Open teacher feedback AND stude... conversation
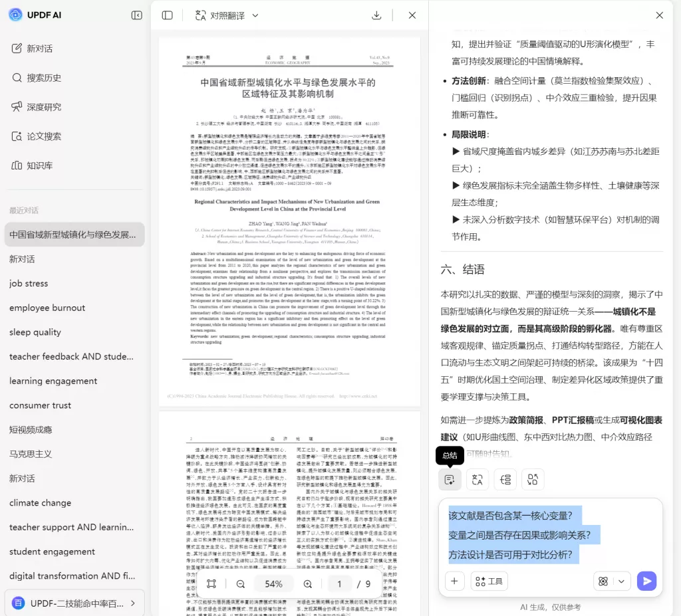The width and height of the screenshot is (681, 616). 71,356
